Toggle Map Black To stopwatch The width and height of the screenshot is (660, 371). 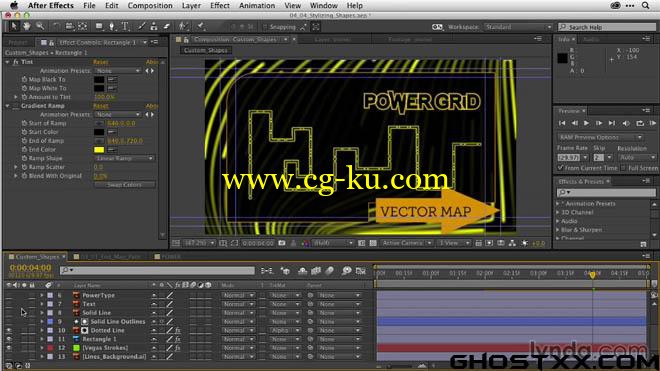pyautogui.click(x=24, y=79)
